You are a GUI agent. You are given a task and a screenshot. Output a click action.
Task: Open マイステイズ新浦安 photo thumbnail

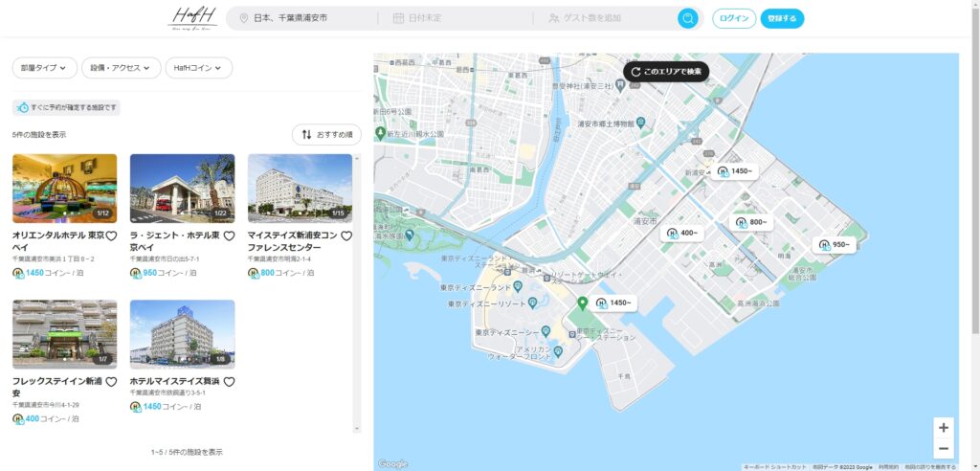point(300,189)
